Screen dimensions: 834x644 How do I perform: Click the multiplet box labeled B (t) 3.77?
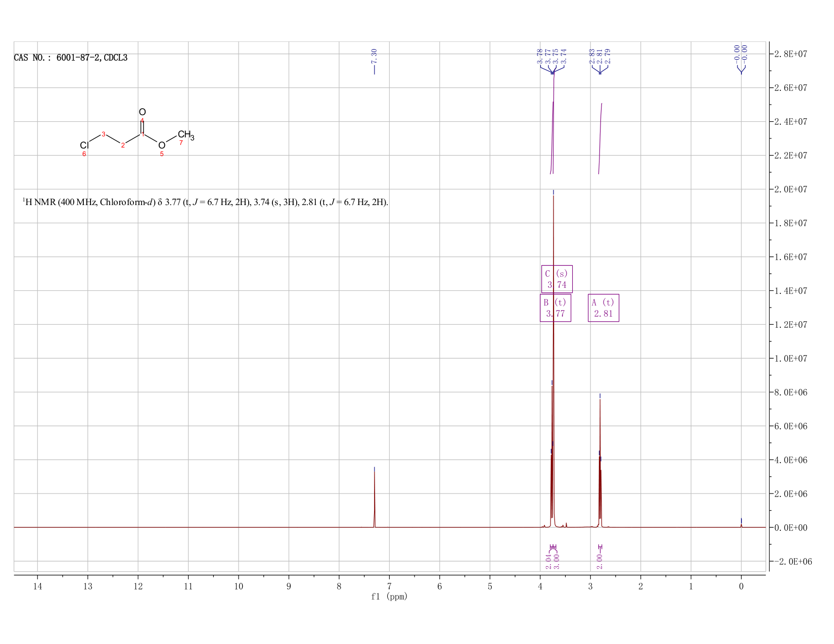point(555,308)
